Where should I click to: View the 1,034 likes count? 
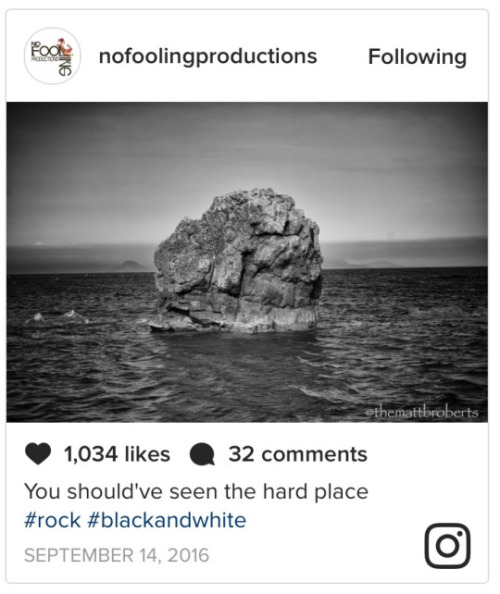(117, 454)
